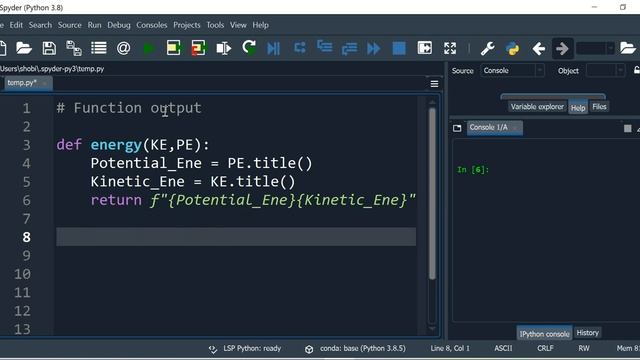Browse for a working directory
The height and width of the screenshot is (360, 640).
tap(627, 49)
